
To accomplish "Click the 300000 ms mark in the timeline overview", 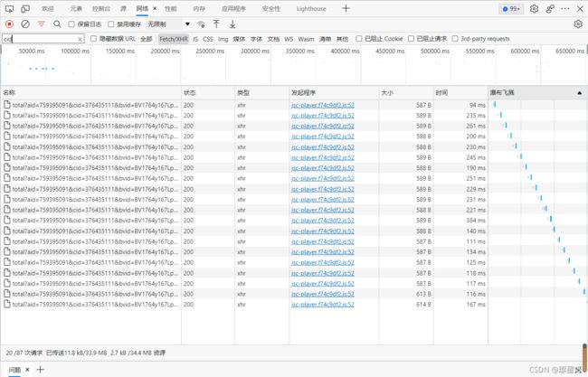I will click(254, 51).
